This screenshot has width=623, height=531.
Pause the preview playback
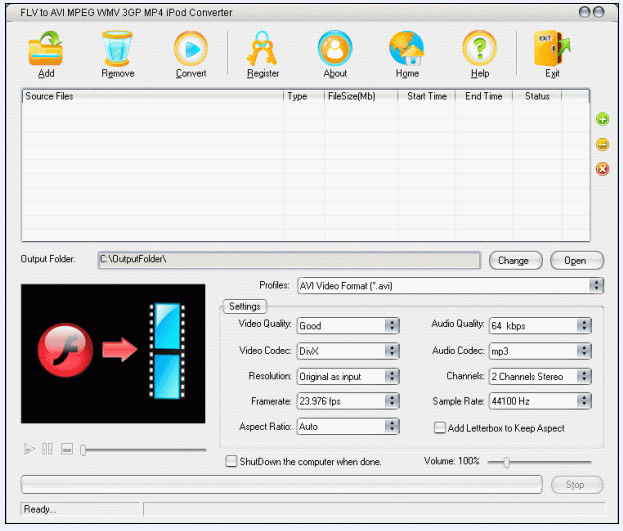(47, 449)
